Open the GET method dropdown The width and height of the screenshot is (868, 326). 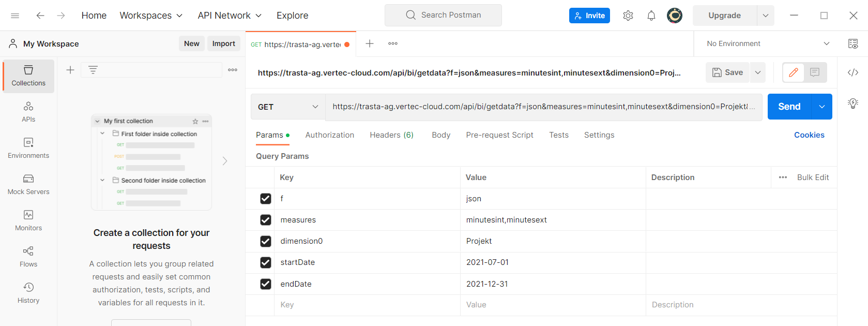point(287,107)
